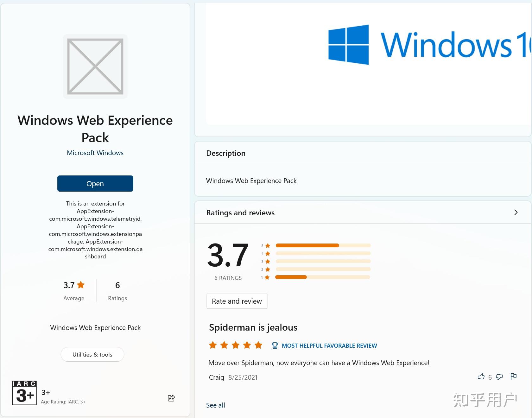Open the review titled Spiderman is jealous
Viewport: 532px width, 418px height.
click(253, 327)
